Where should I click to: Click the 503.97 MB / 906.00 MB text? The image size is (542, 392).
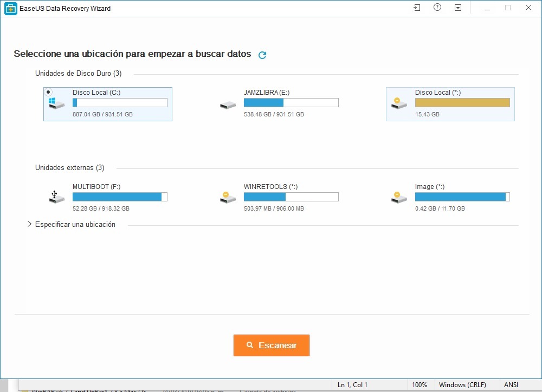click(274, 208)
